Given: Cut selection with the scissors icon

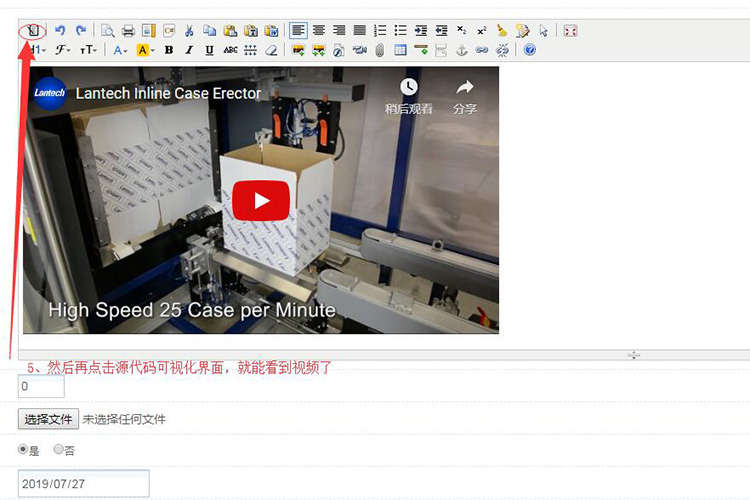Looking at the screenshot, I should (189, 31).
